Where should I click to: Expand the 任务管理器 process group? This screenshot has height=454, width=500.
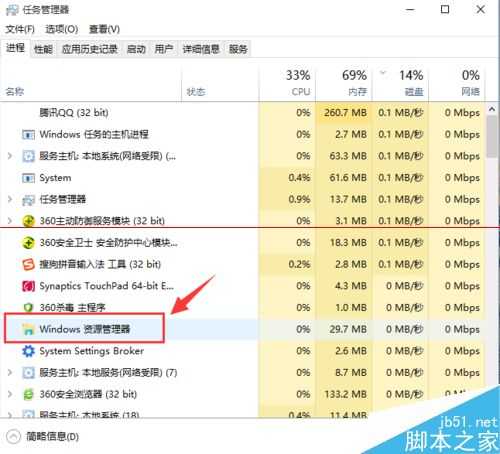pos(10,200)
